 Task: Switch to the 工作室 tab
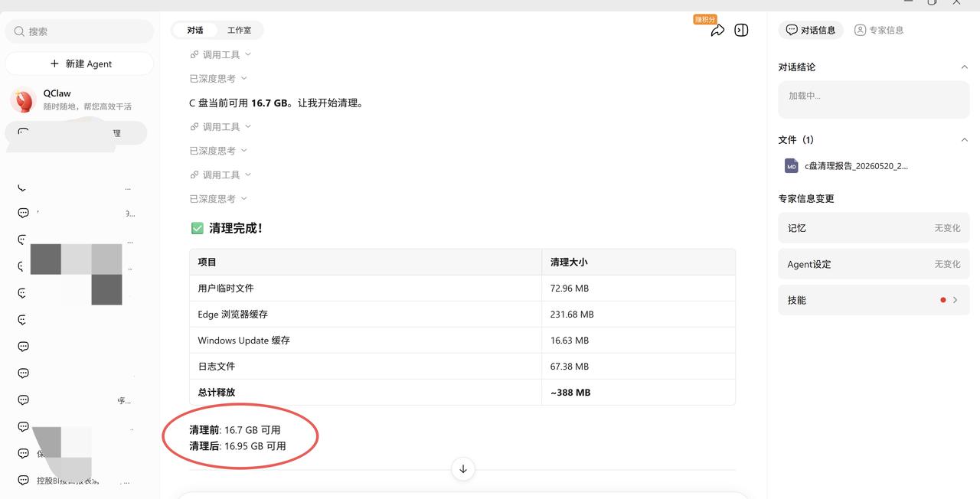(239, 30)
